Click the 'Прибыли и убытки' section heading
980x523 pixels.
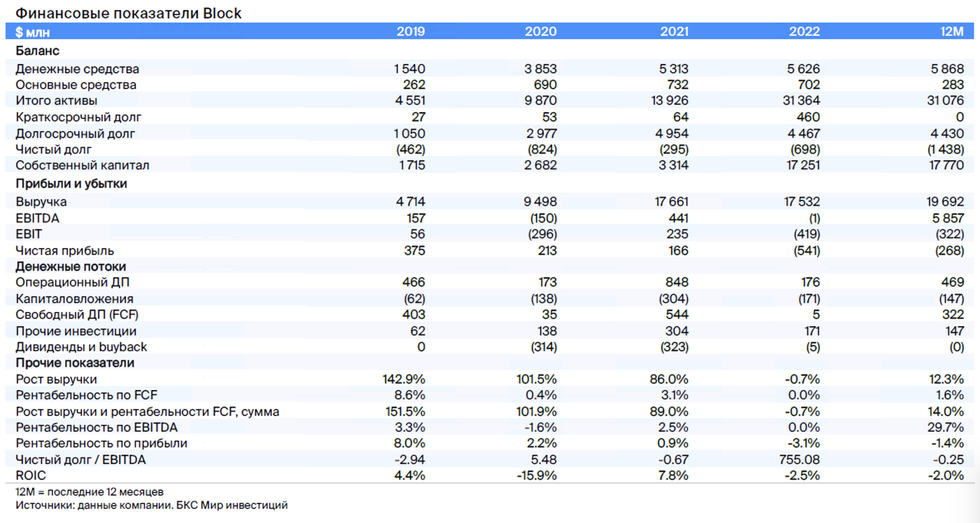[71, 183]
